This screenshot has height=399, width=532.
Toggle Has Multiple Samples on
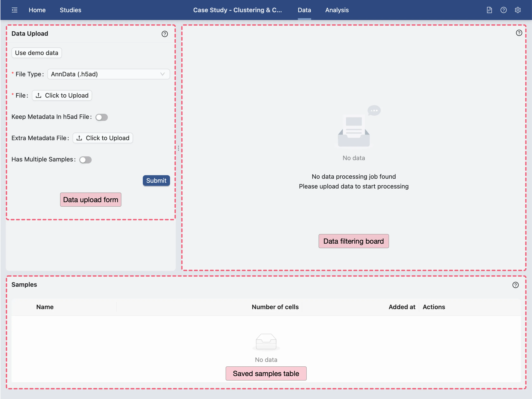[x=85, y=160]
